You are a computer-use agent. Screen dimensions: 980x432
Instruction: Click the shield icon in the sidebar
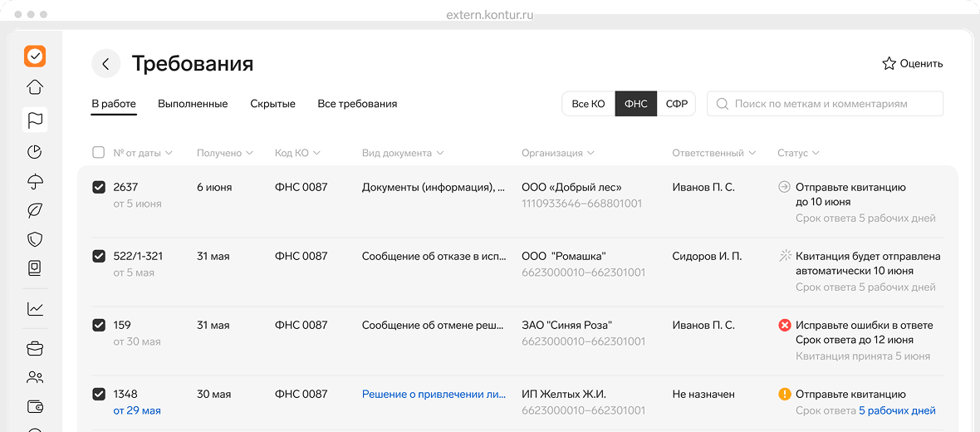click(35, 239)
